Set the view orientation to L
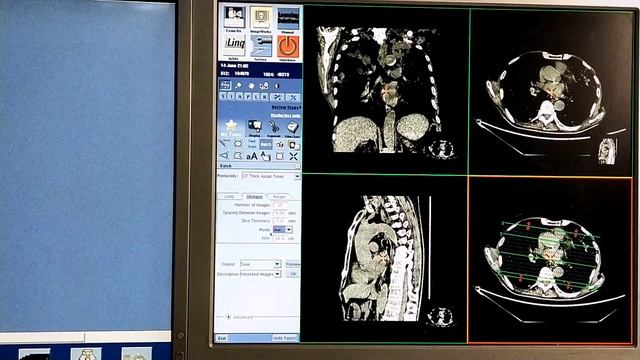Screen dimensions: 640x360 pos(256,97)
